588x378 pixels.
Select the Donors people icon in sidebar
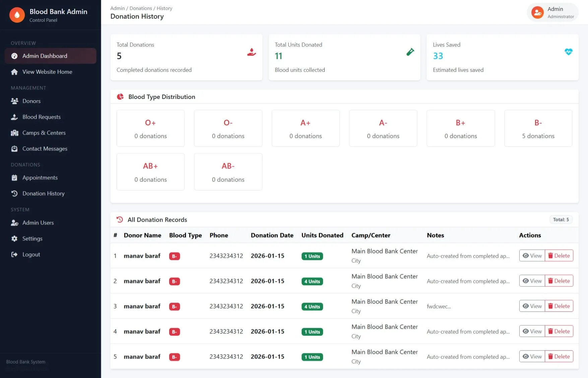(x=14, y=101)
